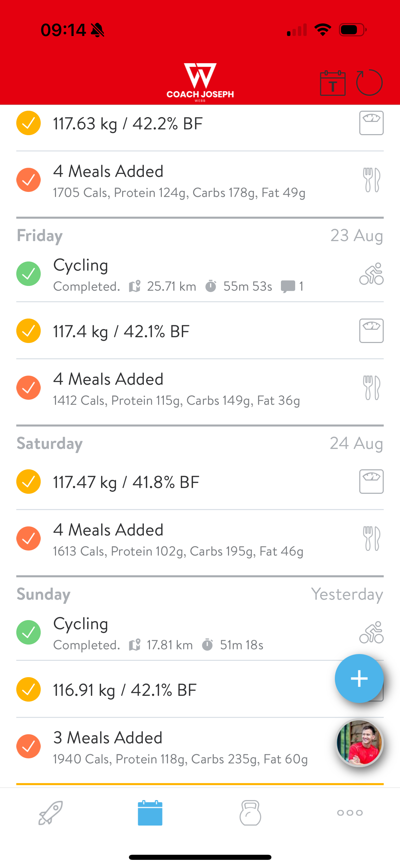Screen dimensions: 400x868
Task: Tap the cyclist icon on Friday's Cycling row
Action: coord(371,274)
